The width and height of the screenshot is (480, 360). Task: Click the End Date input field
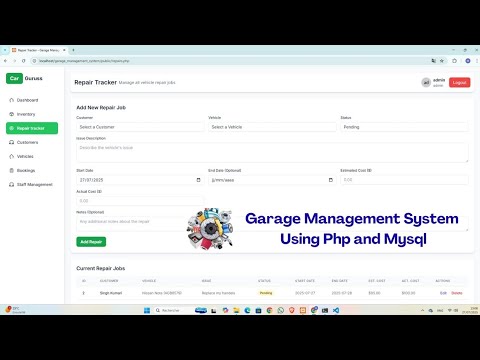pyautogui.click(x=272, y=180)
